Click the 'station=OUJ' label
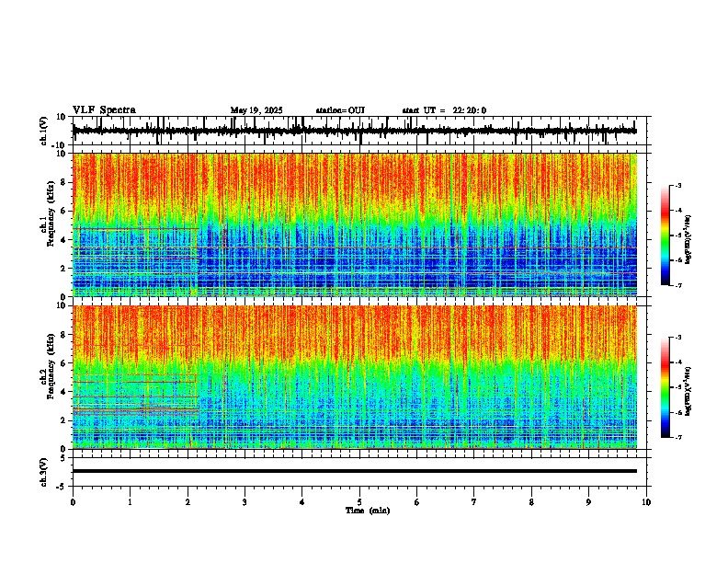This screenshot has height=563, width=728. click(340, 110)
